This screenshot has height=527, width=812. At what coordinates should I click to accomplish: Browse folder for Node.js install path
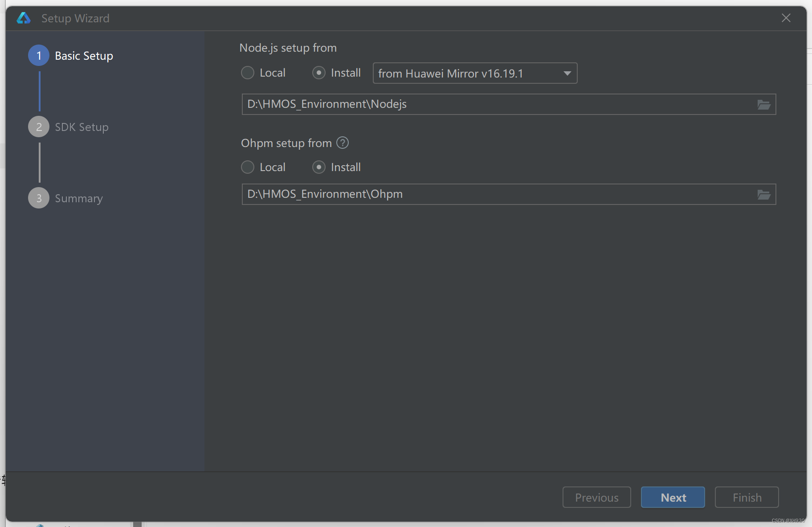pyautogui.click(x=764, y=105)
